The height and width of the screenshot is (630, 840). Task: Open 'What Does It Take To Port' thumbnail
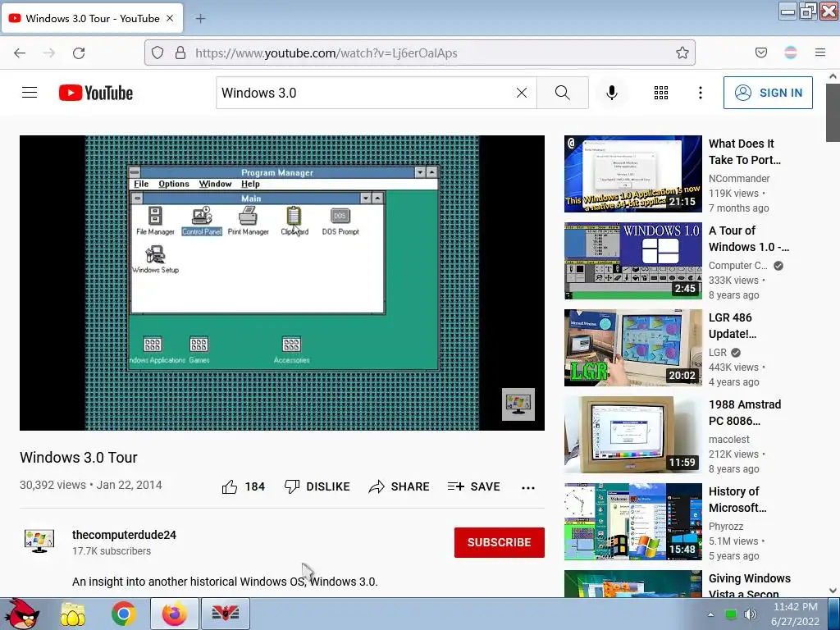pos(632,174)
